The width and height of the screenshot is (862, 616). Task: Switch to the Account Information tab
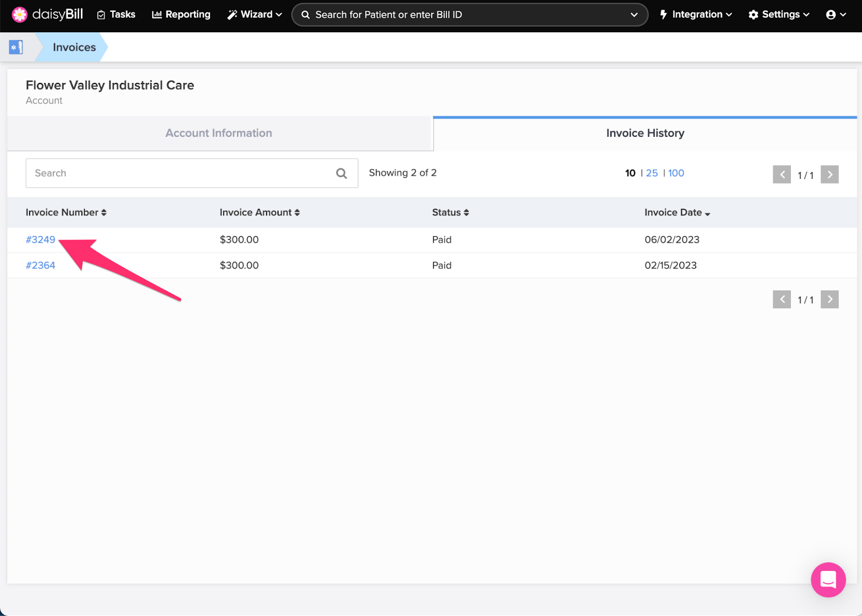coord(219,133)
